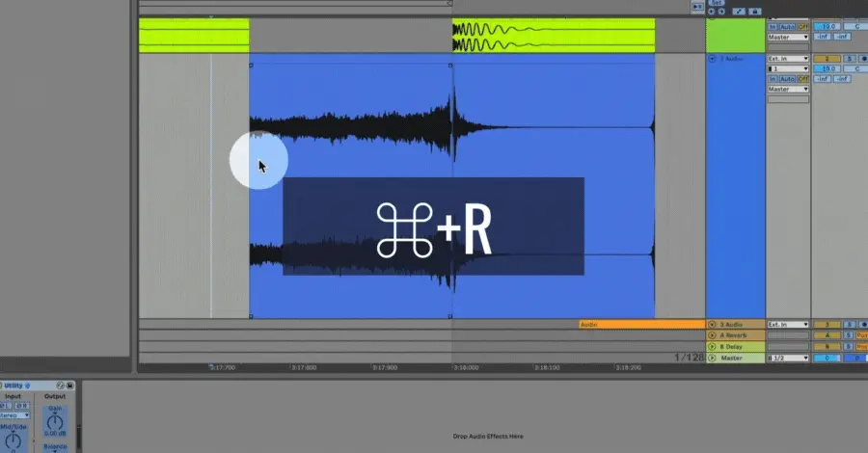
Task: Click the Gain value 0.00 dB
Action: 55,434
